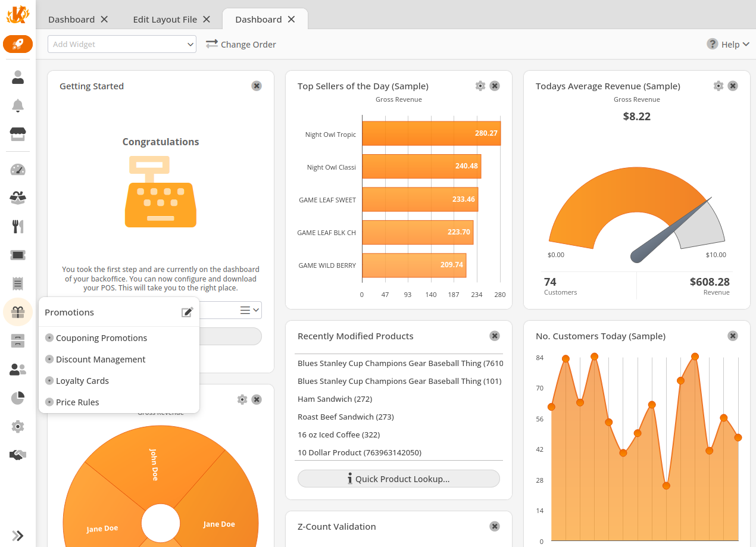Screen dimensions: 756x547
Task: Open settings gear of pie chart widget
Action: tap(242, 399)
